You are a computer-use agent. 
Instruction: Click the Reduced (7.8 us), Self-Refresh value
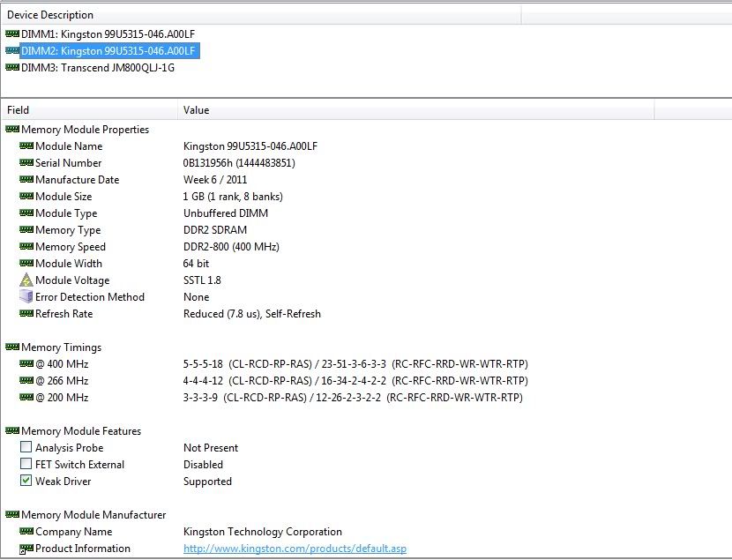[x=252, y=314]
